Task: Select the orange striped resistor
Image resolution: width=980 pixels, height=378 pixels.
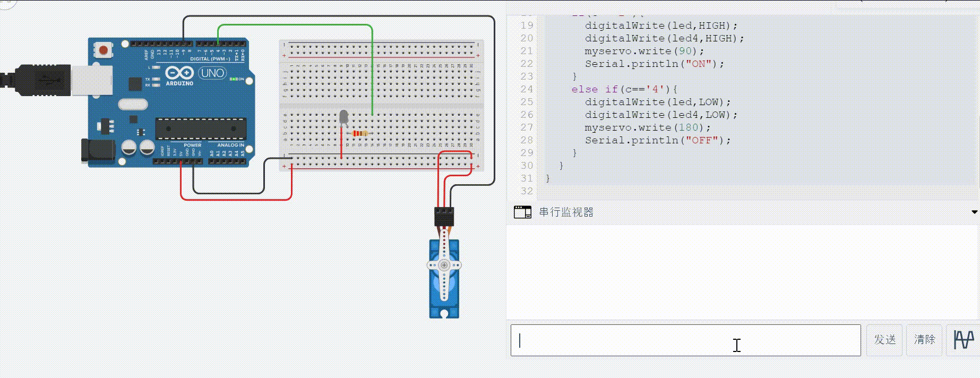Action: pos(359,133)
